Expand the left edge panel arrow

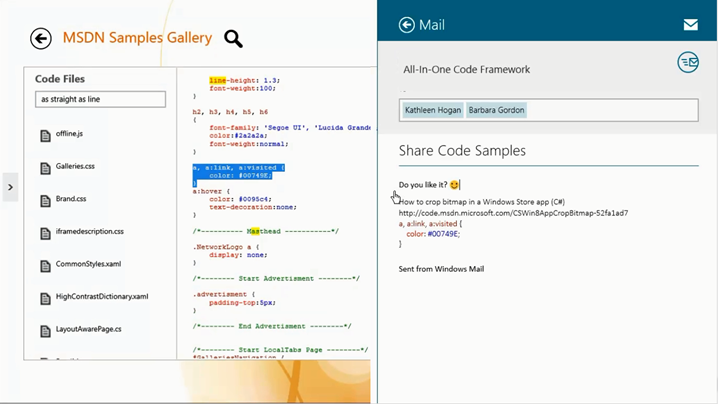point(10,187)
